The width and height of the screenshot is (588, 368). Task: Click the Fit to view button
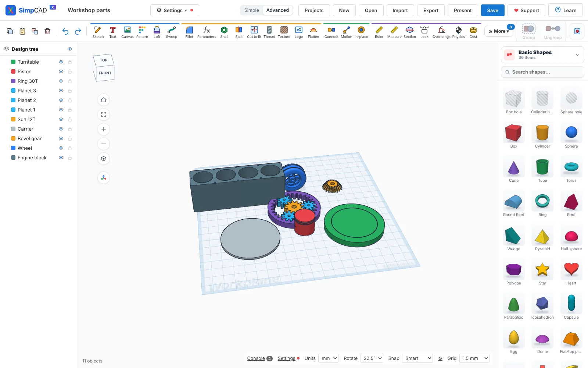104,114
